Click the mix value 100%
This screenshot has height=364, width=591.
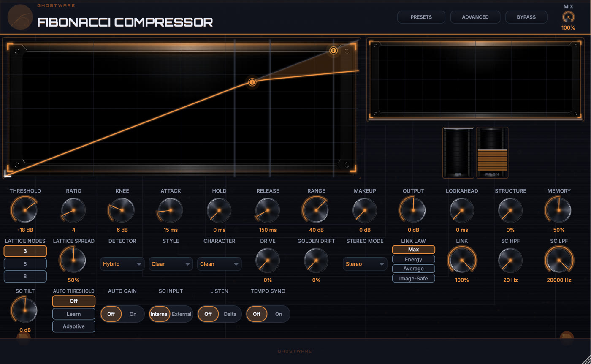[568, 28]
